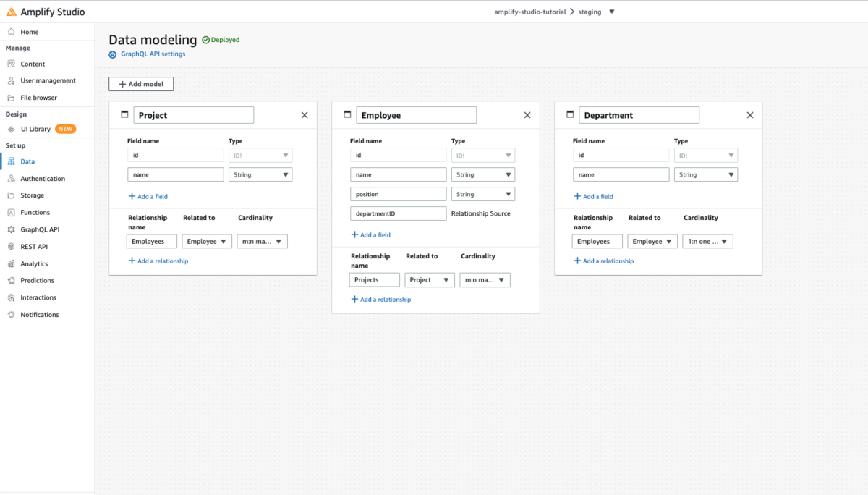Screen dimensions: 868x495
Task: Open Department name field type dropdown
Action: click(706, 174)
